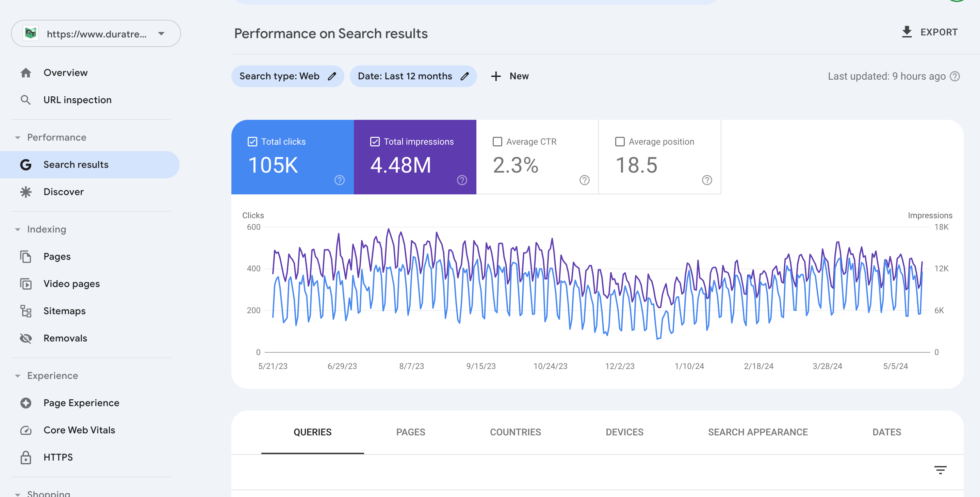
Task: Collapse the Experience sidebar section
Action: (17, 376)
